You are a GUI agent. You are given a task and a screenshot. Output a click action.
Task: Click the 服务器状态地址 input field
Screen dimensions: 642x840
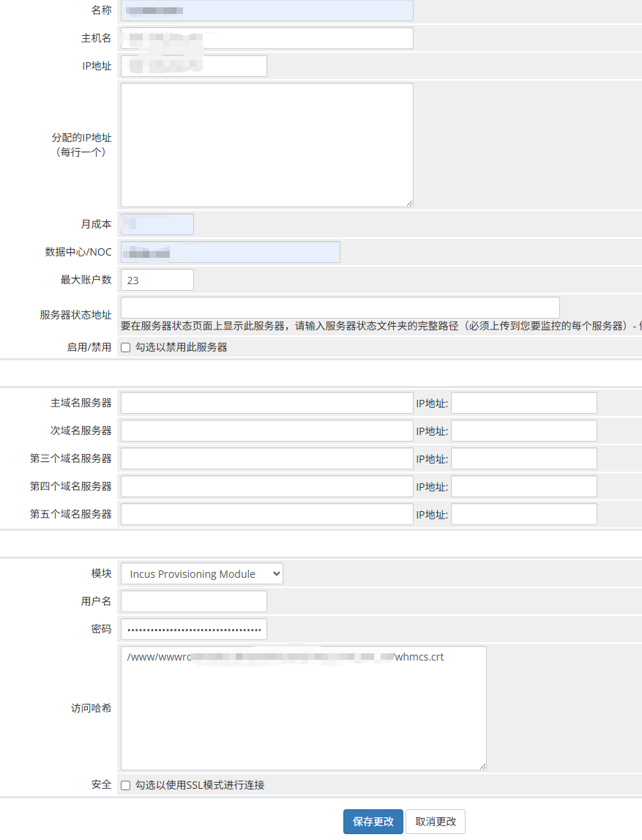340,308
